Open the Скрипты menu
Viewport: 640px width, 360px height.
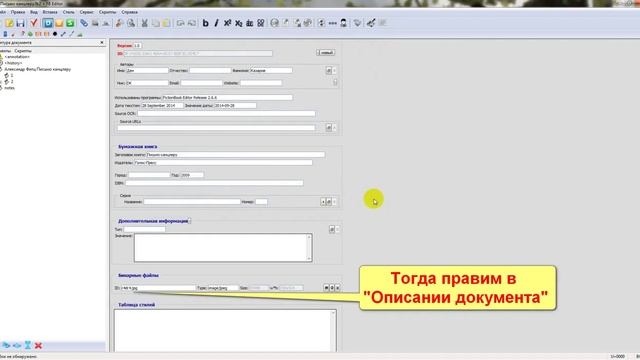click(x=107, y=12)
